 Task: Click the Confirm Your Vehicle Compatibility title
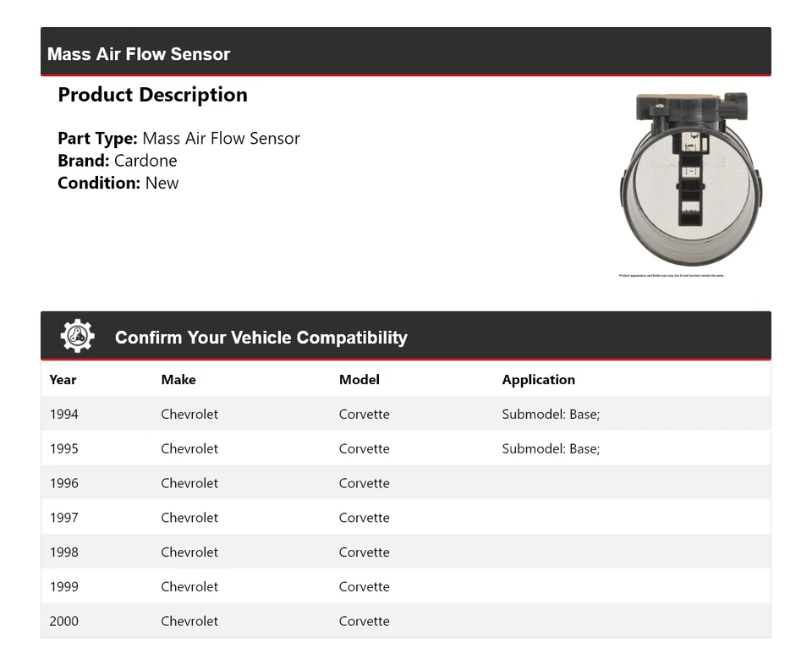click(261, 338)
